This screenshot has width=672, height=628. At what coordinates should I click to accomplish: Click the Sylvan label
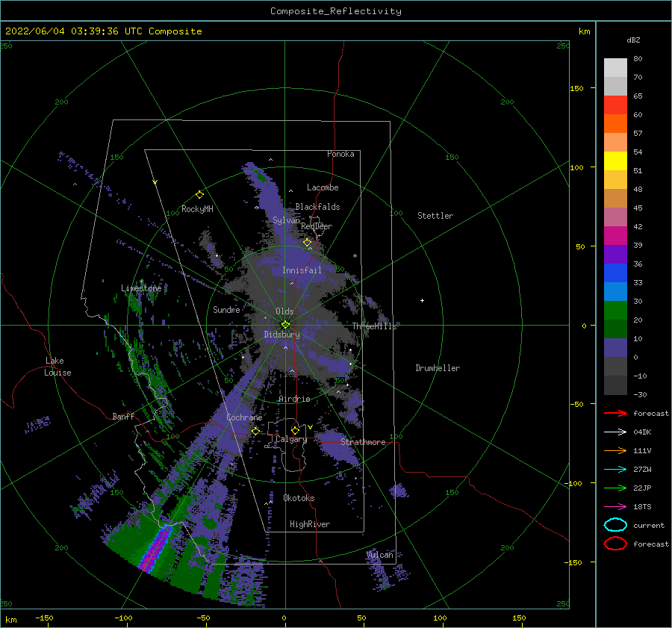tap(286, 220)
